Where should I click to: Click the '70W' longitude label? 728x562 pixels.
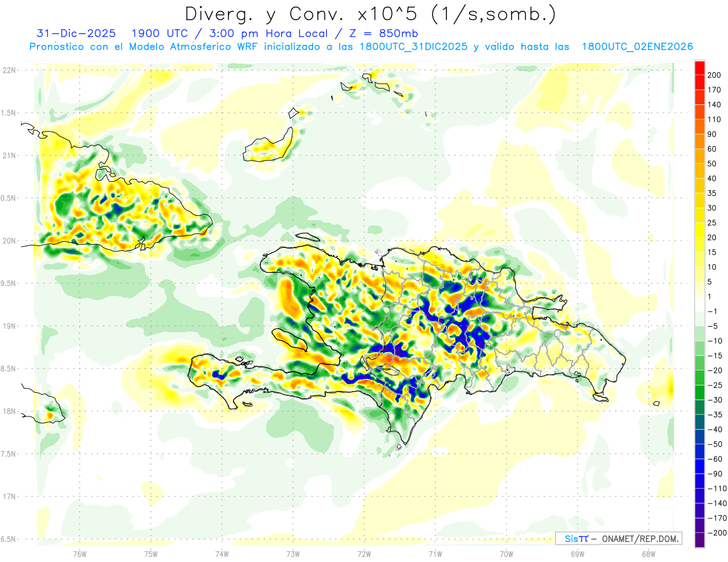507,554
